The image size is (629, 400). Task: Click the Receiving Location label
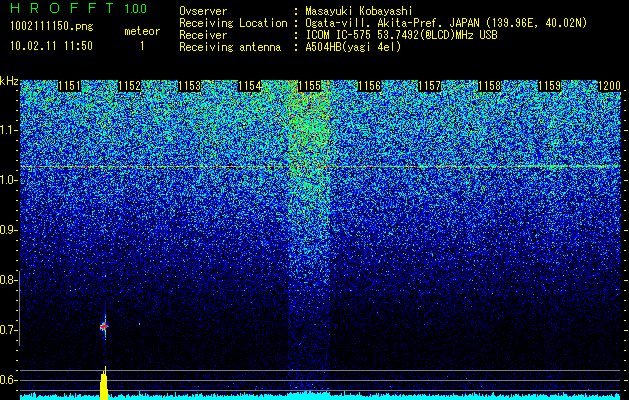click(233, 23)
